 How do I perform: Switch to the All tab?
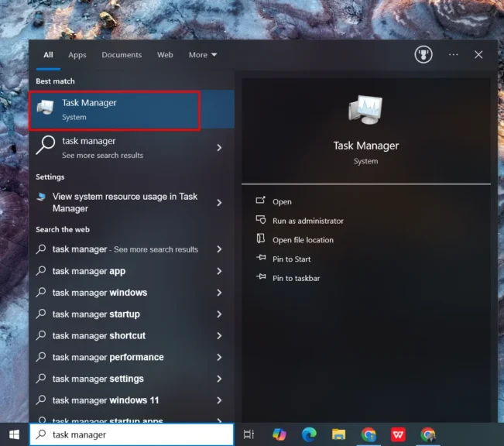(48, 55)
